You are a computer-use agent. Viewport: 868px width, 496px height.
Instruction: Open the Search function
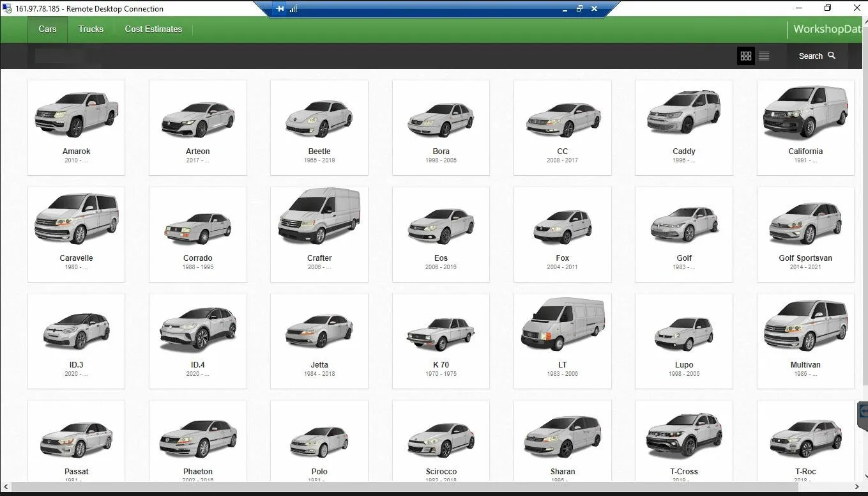[x=817, y=56]
